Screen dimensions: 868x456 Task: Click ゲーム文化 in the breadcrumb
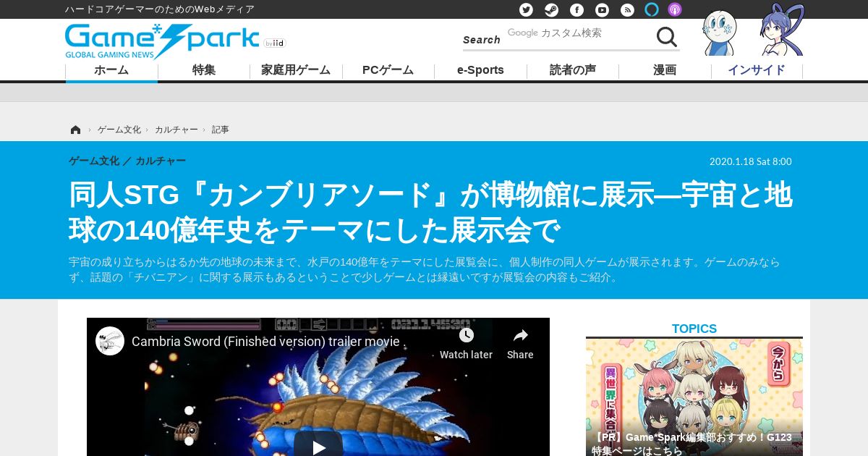pyautogui.click(x=119, y=130)
